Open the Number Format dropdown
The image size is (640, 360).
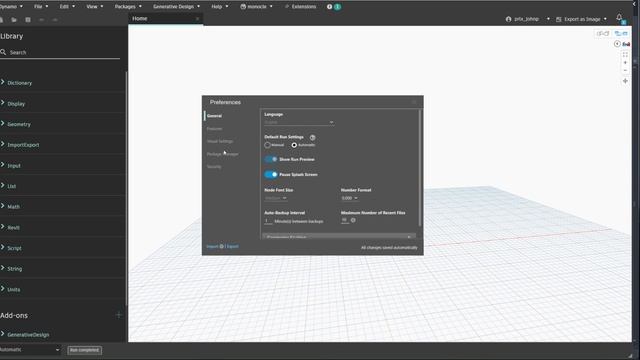click(x=349, y=198)
